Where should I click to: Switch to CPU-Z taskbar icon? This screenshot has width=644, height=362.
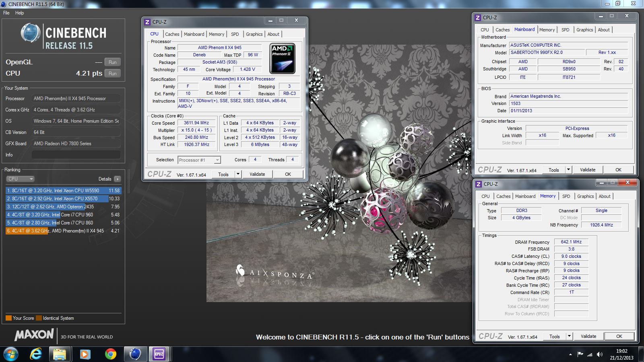tap(159, 354)
